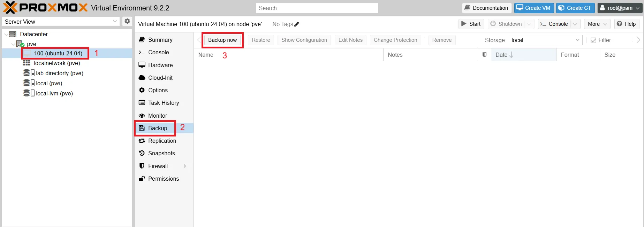Click the local-lvm storage icon
This screenshot has height=227, width=644.
[29, 93]
